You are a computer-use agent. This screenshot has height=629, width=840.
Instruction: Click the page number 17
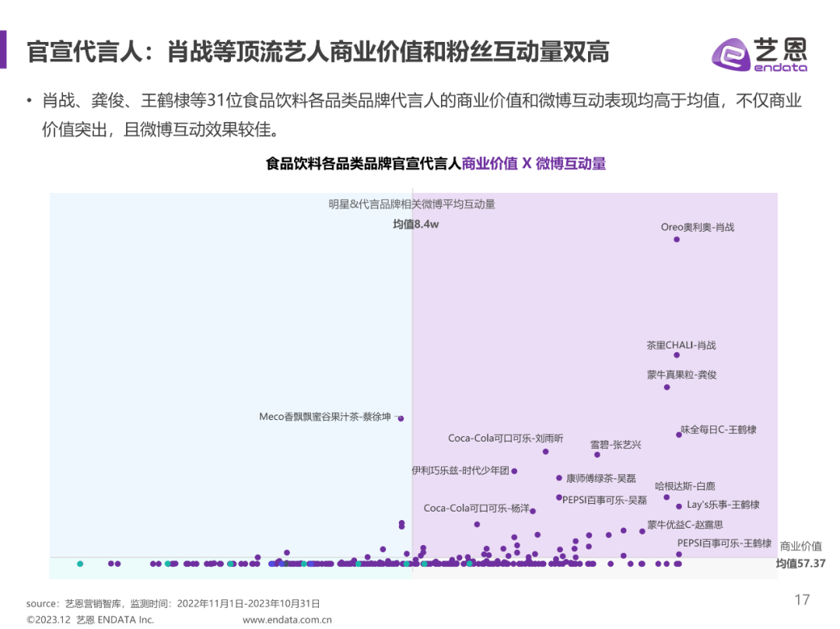click(802, 599)
